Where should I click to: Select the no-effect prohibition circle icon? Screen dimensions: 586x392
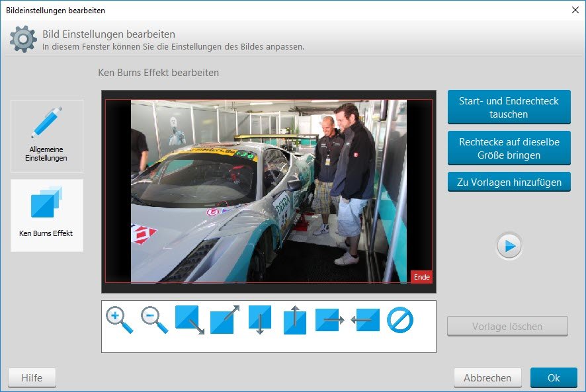(x=400, y=320)
